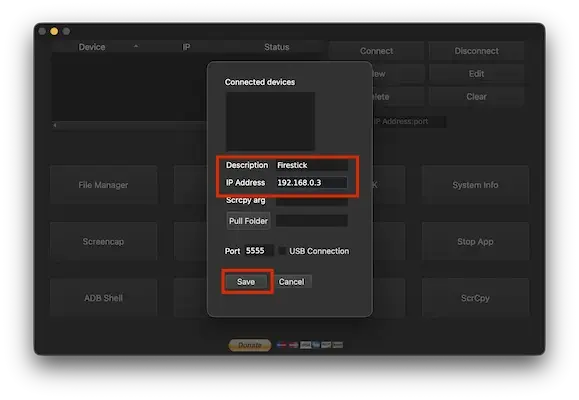Viewport: 579px width, 400px height.
Task: Click the yellow minimize window button
Action: [x=54, y=31]
